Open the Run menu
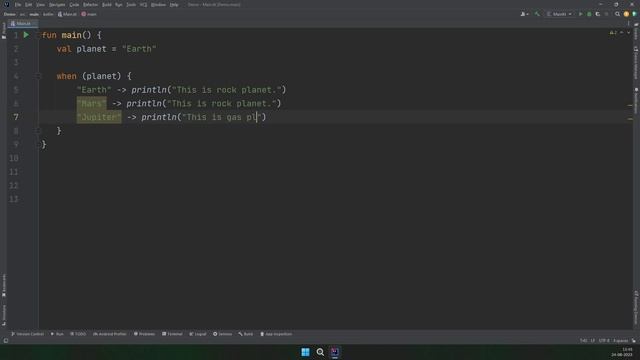 [118, 4]
